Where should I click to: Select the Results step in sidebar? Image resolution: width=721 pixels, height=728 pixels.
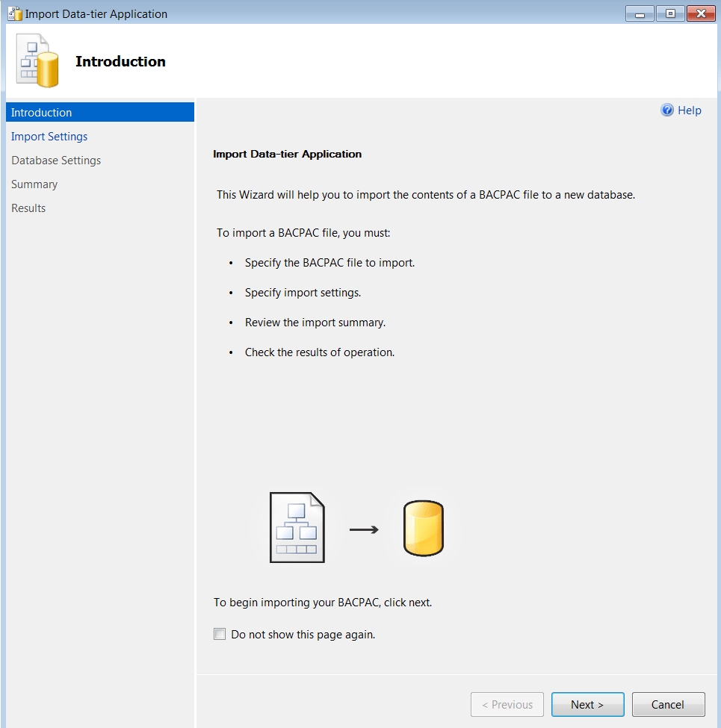pyautogui.click(x=28, y=208)
